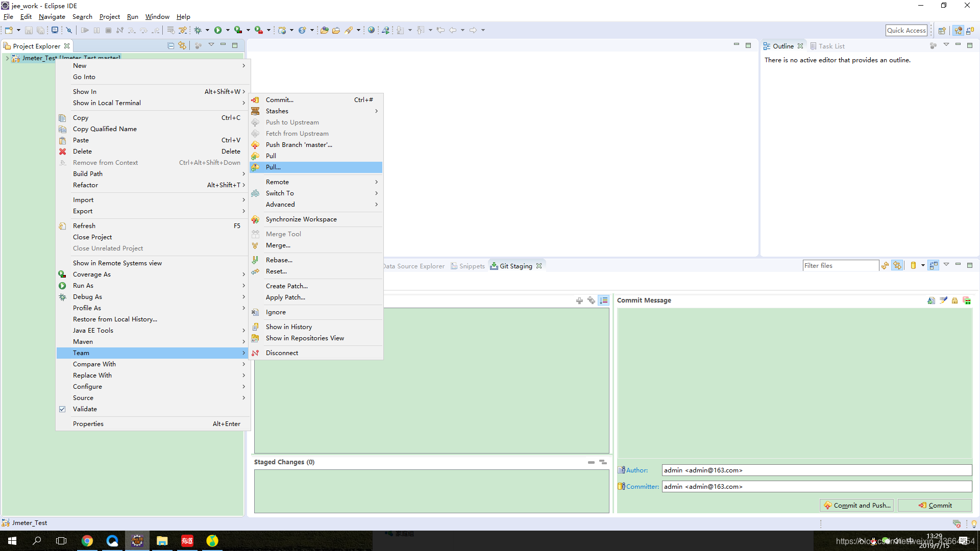
Task: Click the Author input field
Action: click(817, 470)
